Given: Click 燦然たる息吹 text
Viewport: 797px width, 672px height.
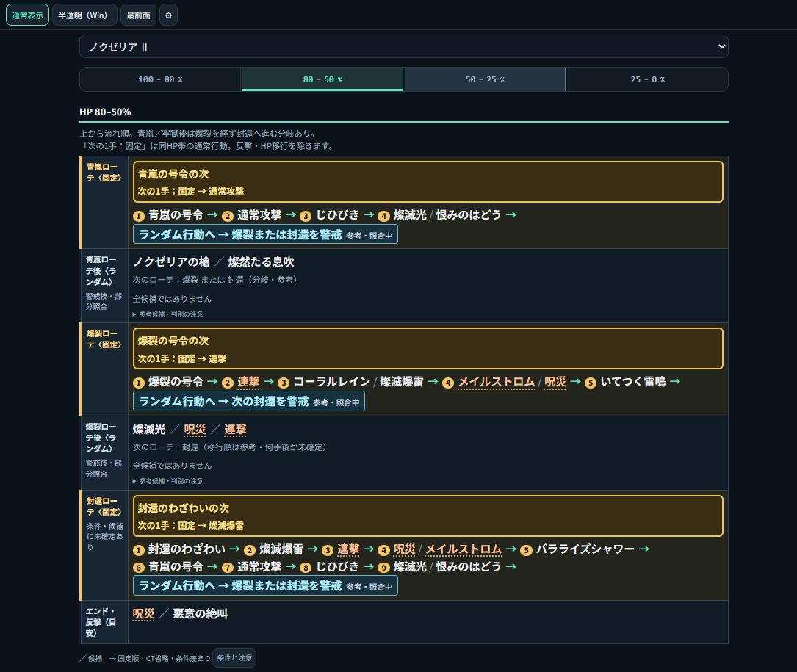Looking at the screenshot, I should (262, 261).
